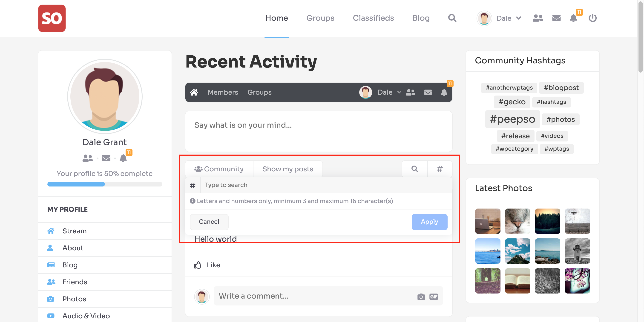The width and height of the screenshot is (644, 322).
Task: Apply the hashtag filter
Action: coord(429,222)
